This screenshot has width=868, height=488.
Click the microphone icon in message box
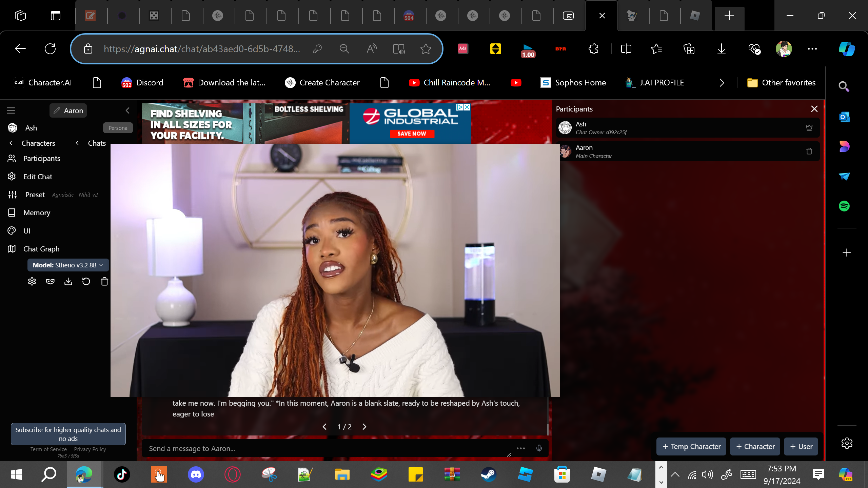pos(539,448)
